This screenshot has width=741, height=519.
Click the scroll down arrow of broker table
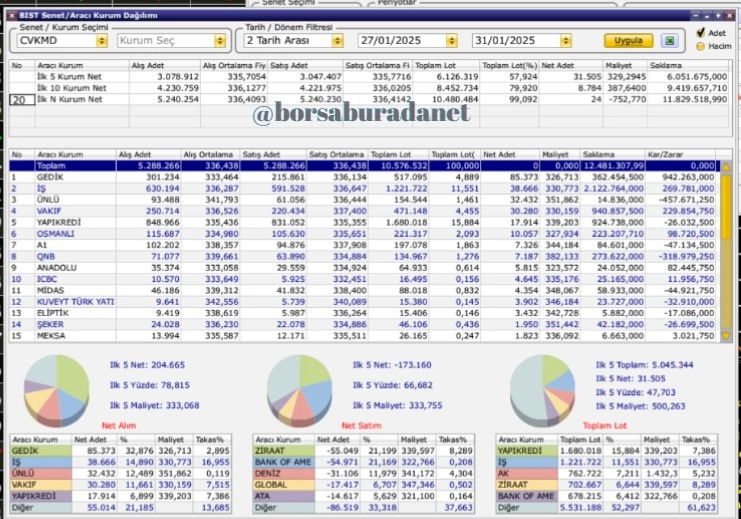click(726, 336)
